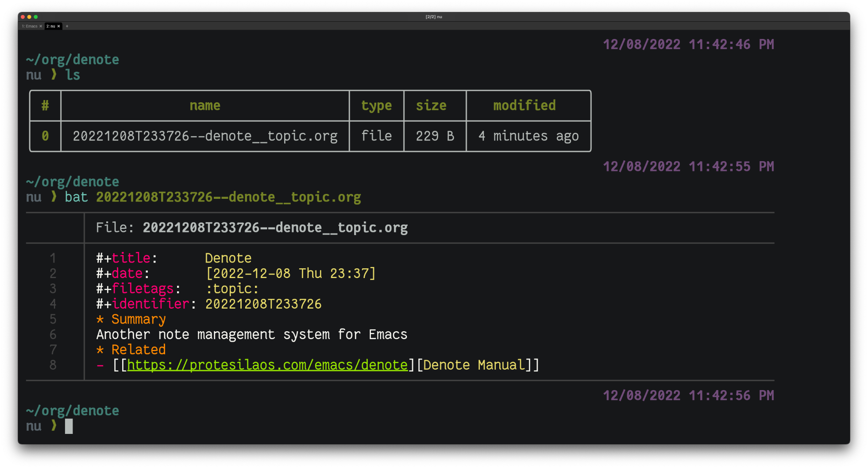Click the row index '0' in ls table

(x=45, y=136)
